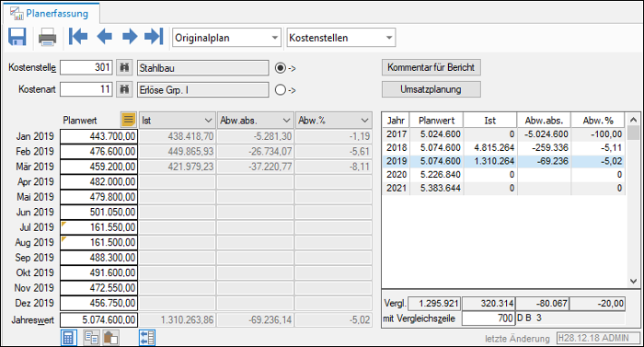Click the year table scroll up arrow
The width and height of the screenshot is (644, 347).
[x=633, y=120]
